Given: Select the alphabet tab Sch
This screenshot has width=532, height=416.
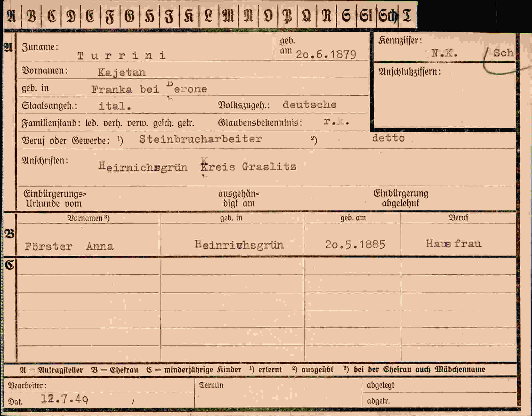Looking at the screenshot, I should click(388, 16).
